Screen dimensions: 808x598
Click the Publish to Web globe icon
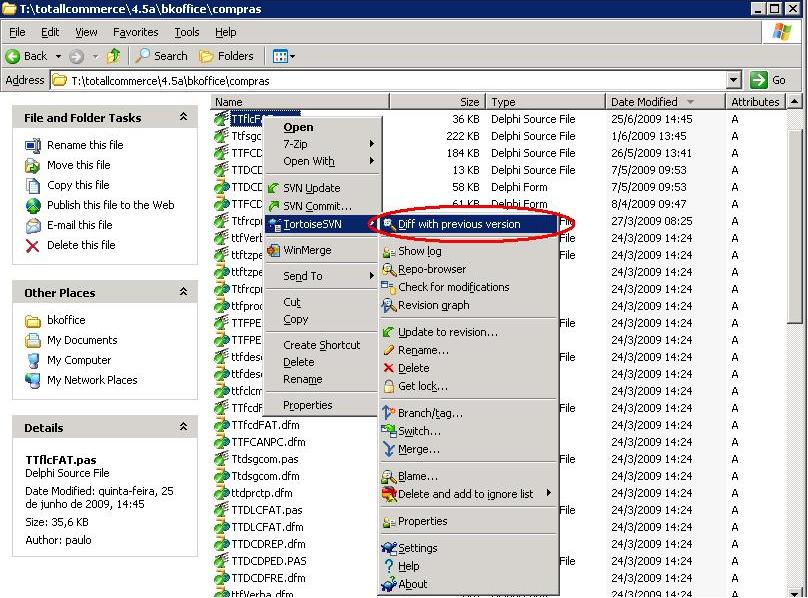click(32, 206)
